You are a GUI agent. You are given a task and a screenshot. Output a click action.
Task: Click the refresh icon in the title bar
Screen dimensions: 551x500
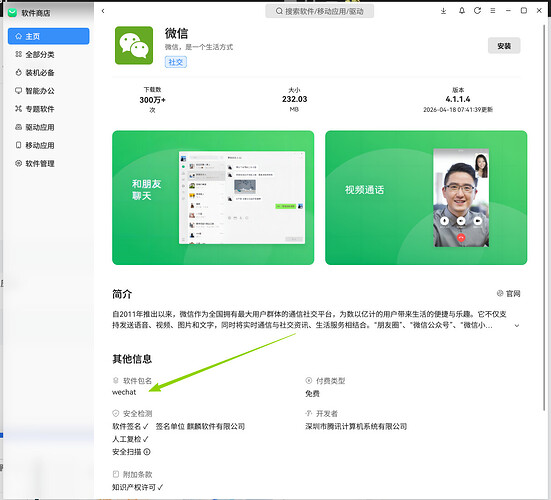pos(477,11)
